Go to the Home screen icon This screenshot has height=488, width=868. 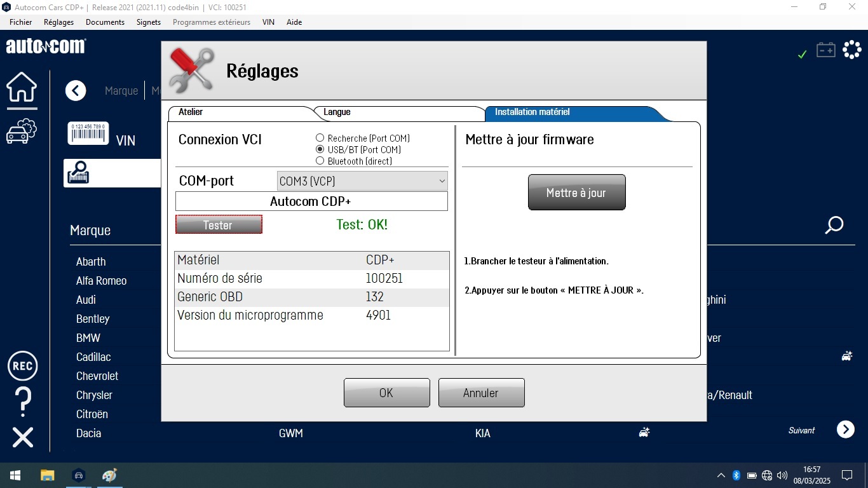pyautogui.click(x=22, y=88)
